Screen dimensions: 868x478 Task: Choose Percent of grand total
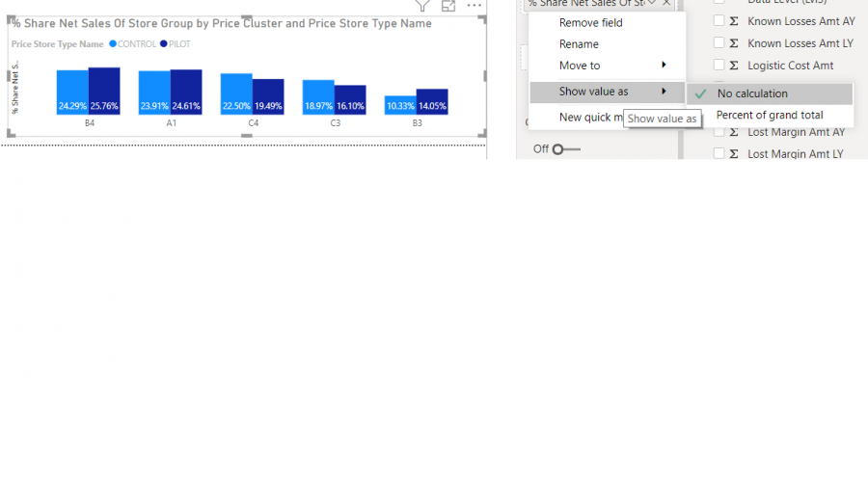click(770, 115)
